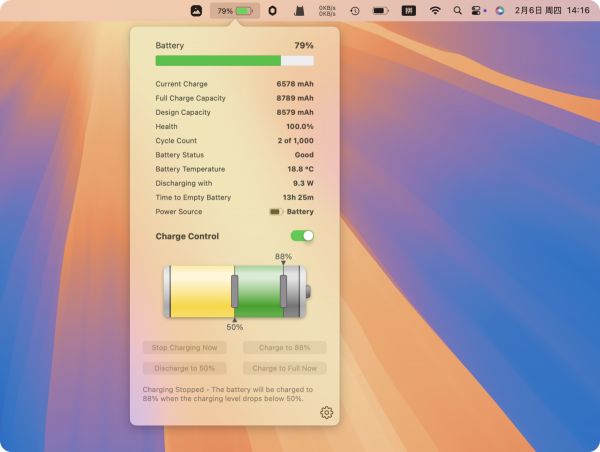This screenshot has height=452, width=600.
Task: Turn off Charge Control switch
Action: pos(302,236)
